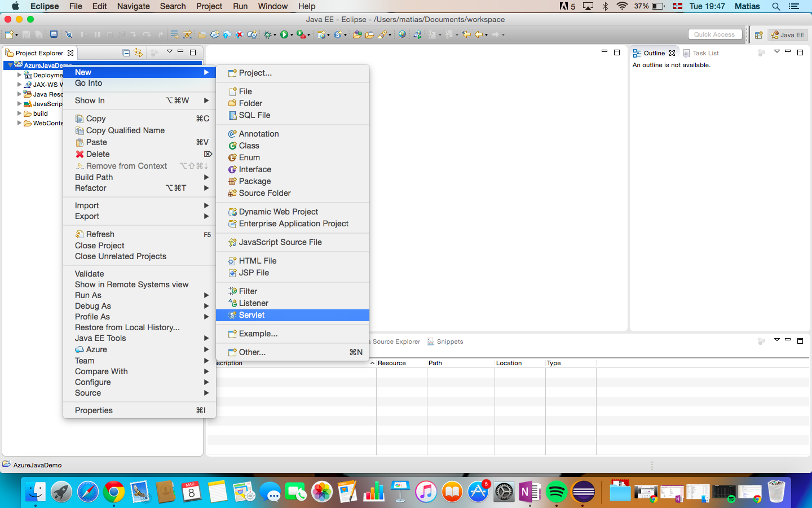Viewport: 812px width, 508px height.
Task: Click Close Project in context menu
Action: click(x=139, y=246)
